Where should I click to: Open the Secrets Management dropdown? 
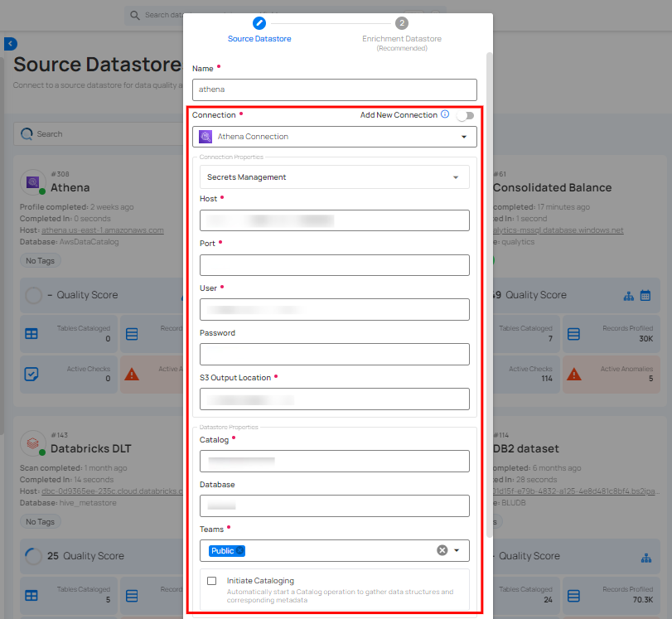pyautogui.click(x=456, y=177)
